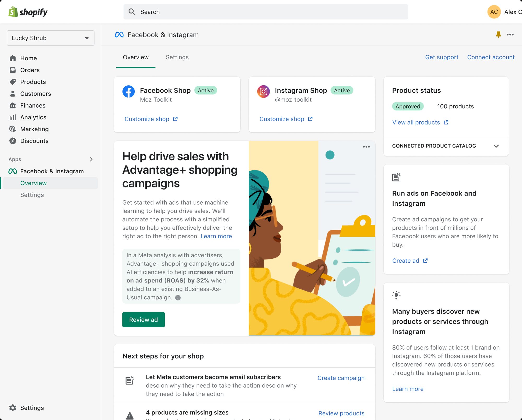
Task: Switch to the Settings tab
Action: click(x=177, y=57)
